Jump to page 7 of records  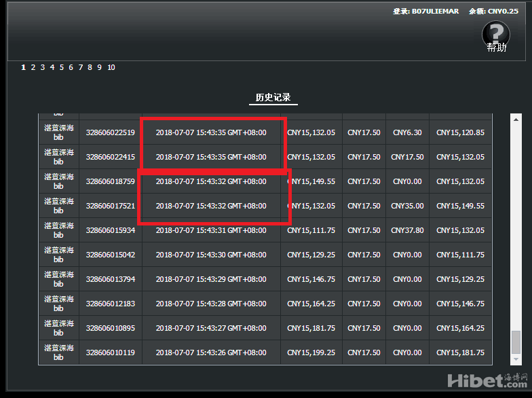coord(80,67)
